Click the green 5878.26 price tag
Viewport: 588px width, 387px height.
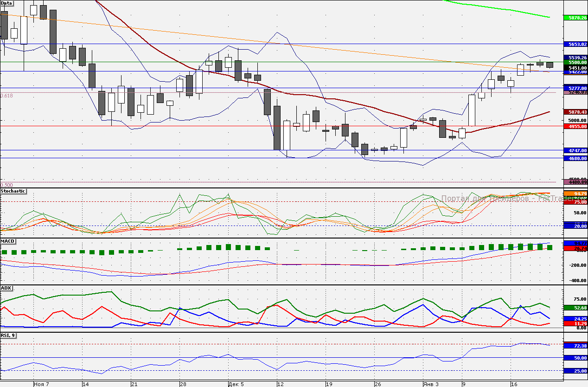pyautogui.click(x=575, y=18)
